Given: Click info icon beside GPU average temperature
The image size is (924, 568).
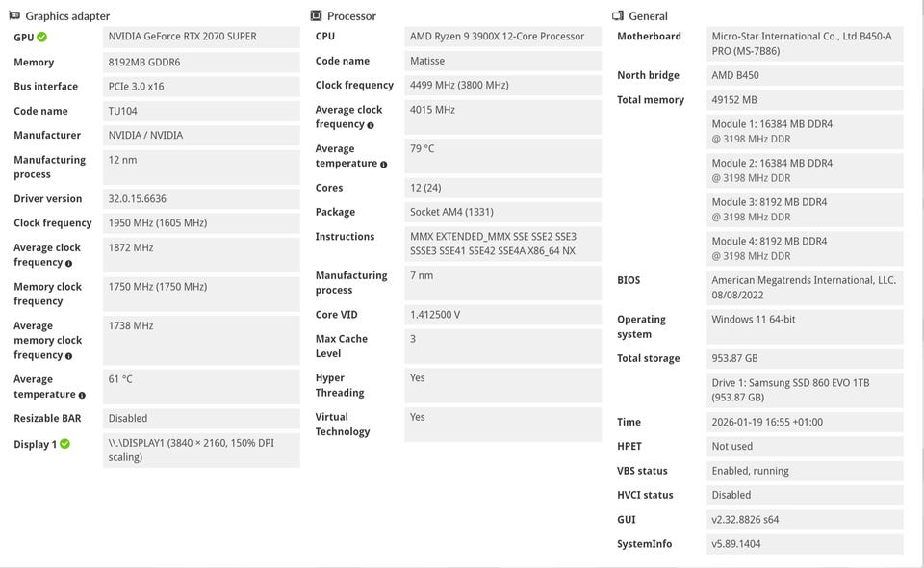Looking at the screenshot, I should click(x=82, y=396).
